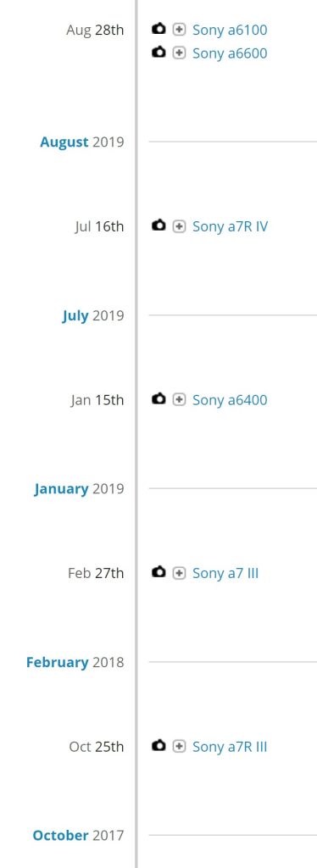Expand the plus box for Sony a7 III
Viewport: 317px width, 868px height.
179,573
